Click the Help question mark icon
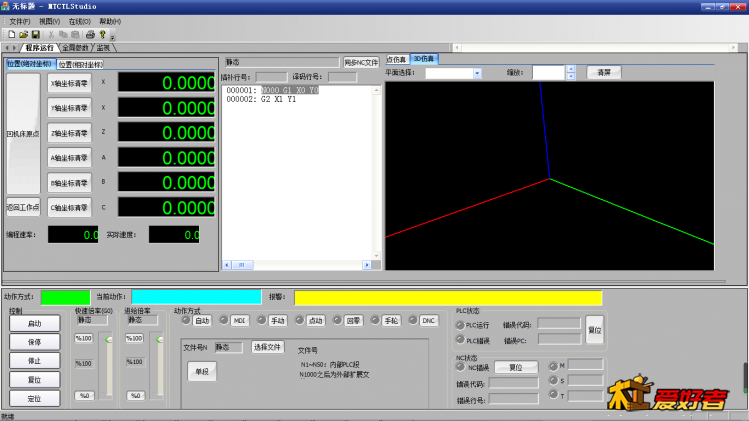Screen dimensions: 749x421 pyautogui.click(x=102, y=34)
